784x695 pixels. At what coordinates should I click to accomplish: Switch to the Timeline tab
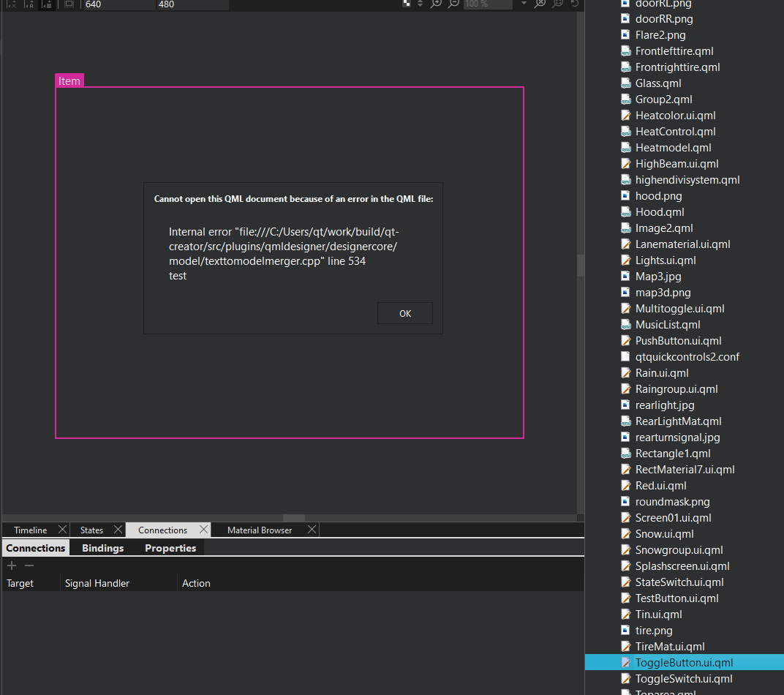click(30, 530)
